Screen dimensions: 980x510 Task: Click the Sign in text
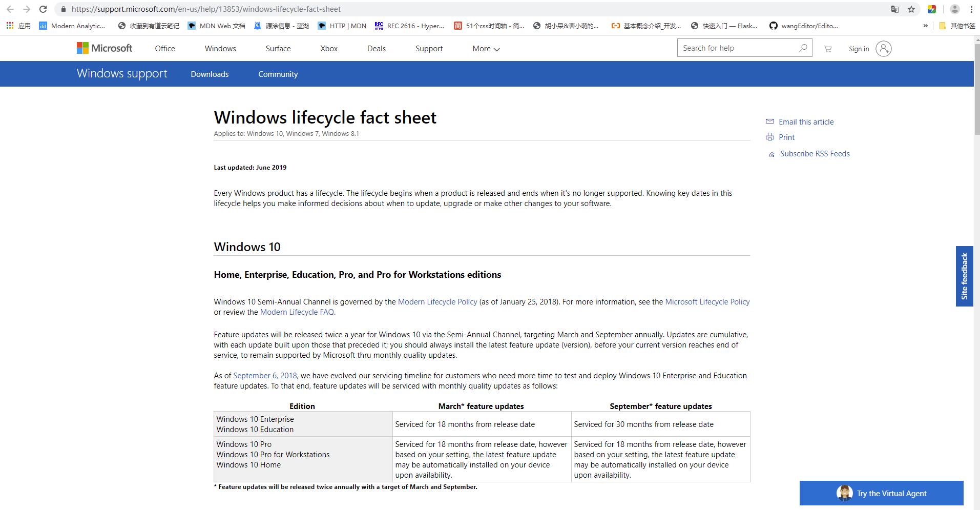(x=859, y=49)
